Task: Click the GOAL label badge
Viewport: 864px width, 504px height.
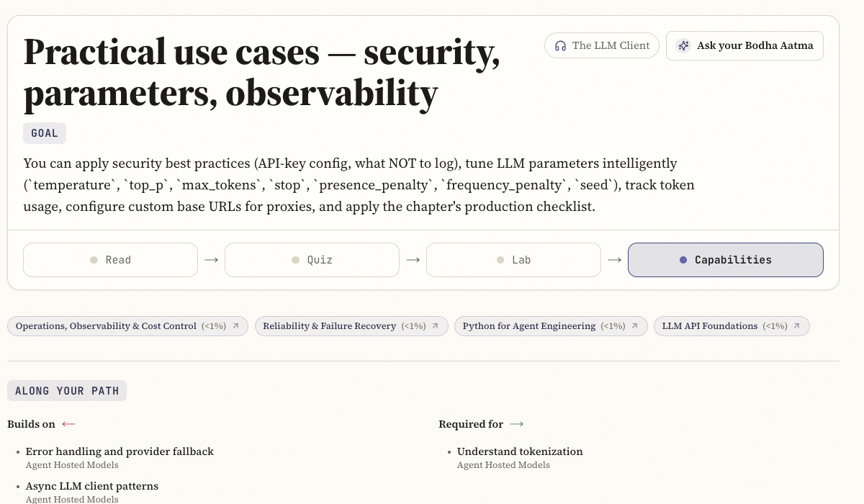Action: pos(45,133)
